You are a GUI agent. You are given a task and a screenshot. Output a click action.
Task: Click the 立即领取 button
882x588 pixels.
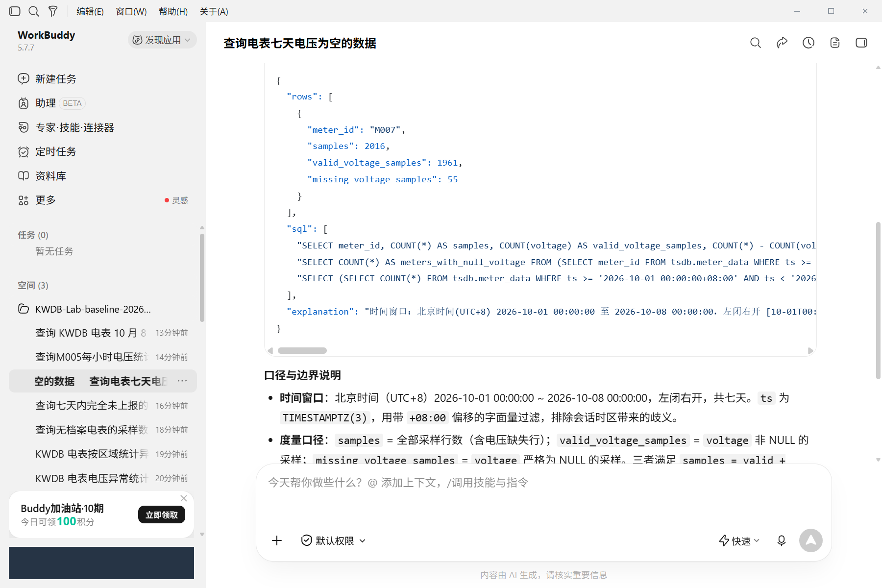[162, 514]
